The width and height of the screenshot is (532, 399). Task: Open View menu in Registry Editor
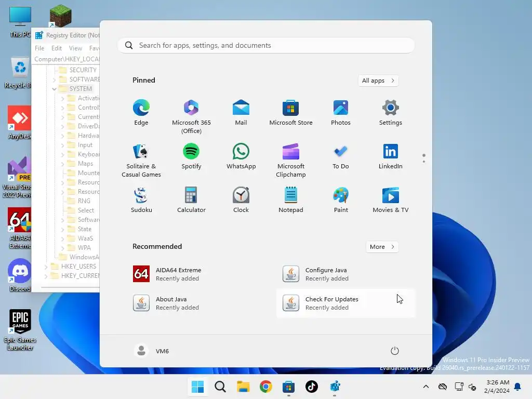point(75,48)
